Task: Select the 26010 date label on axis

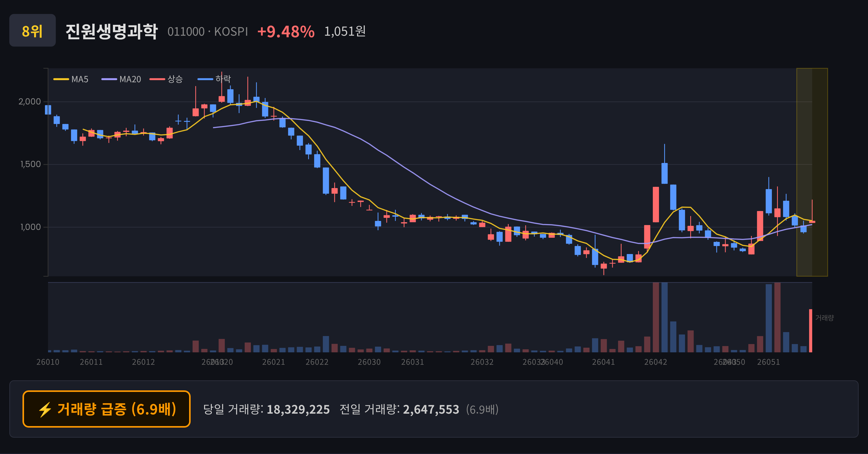Action: pos(48,362)
